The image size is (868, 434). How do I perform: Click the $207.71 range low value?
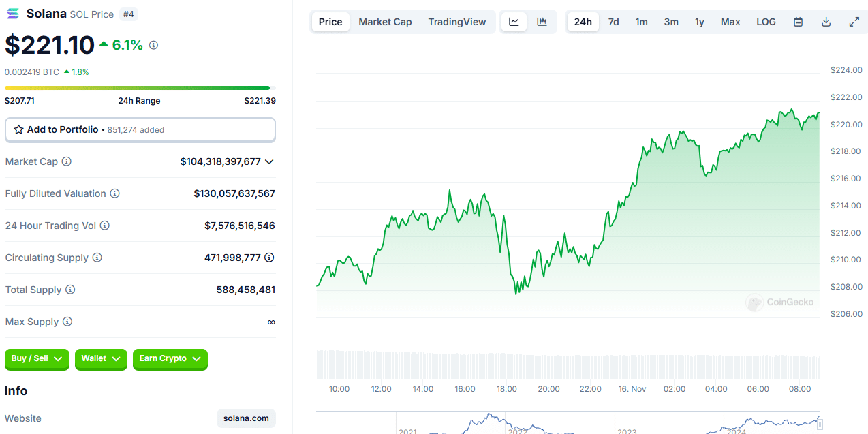pyautogui.click(x=20, y=101)
